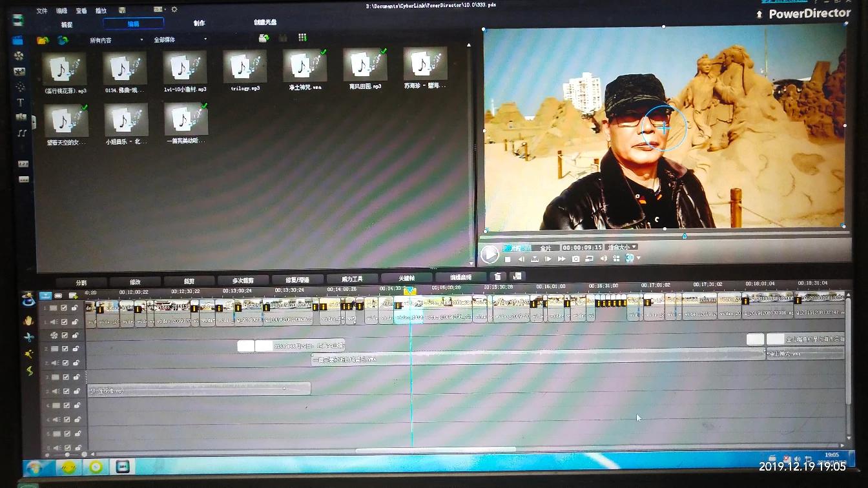Open the library grid view menu icon
This screenshot has height=488, width=868.
302,38
